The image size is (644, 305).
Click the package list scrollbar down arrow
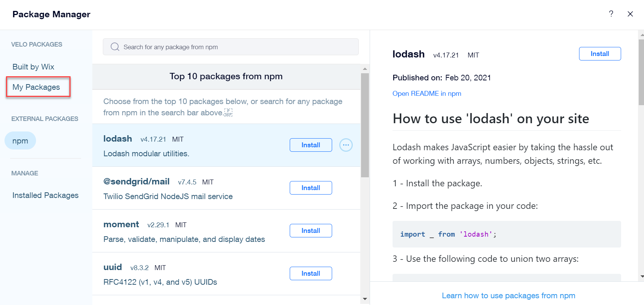click(365, 299)
